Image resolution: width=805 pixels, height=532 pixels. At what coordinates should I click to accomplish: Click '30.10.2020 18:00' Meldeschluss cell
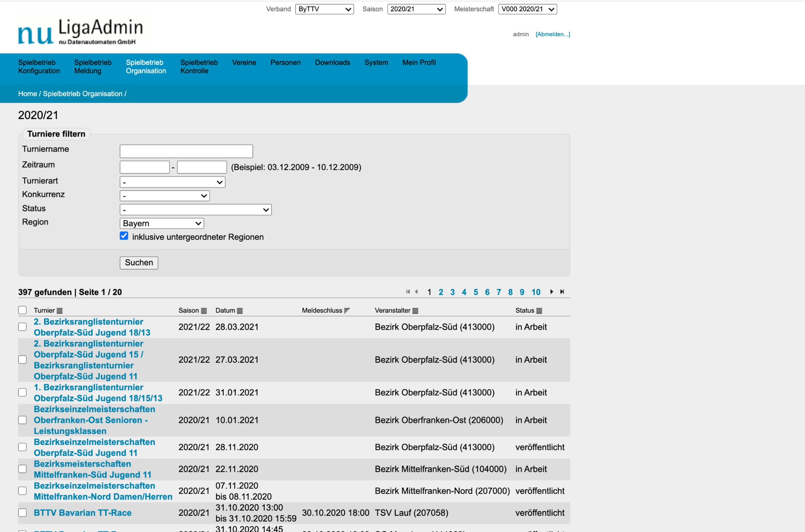point(336,513)
